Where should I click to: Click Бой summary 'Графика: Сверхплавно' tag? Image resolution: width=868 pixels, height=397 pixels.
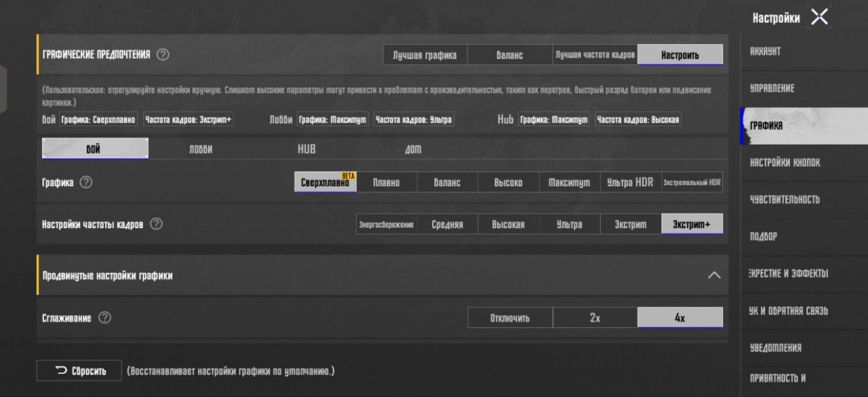[x=98, y=119]
